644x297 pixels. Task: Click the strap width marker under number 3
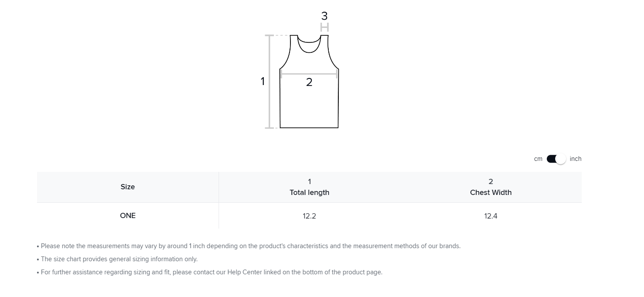click(x=324, y=27)
